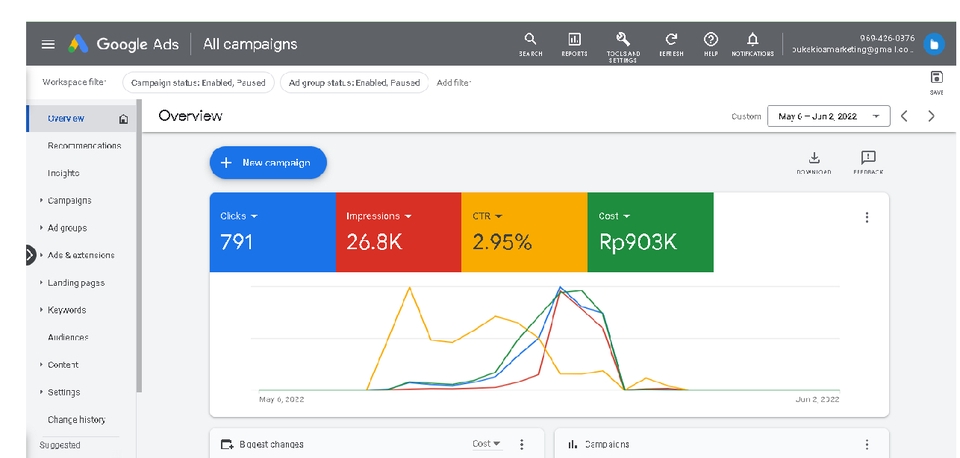Image resolution: width=960 pixels, height=458 pixels.
Task: Click the sidebar vertical scrollbar
Action: (x=140, y=245)
